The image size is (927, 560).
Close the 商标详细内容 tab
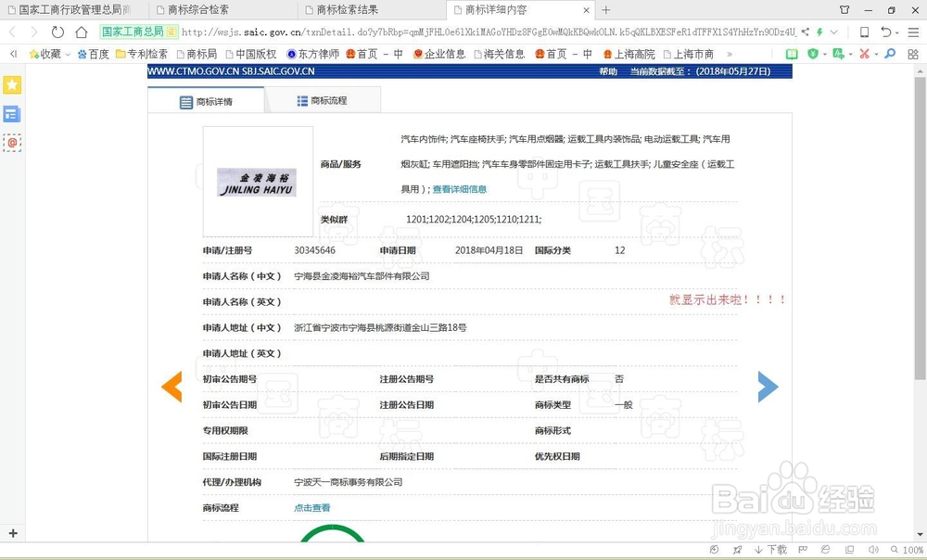tap(587, 10)
